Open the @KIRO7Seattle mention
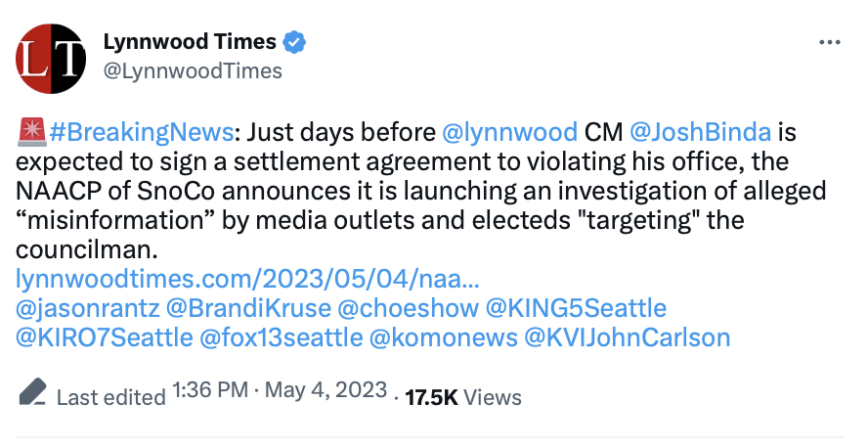This screenshot has width=868, height=448. [x=104, y=337]
